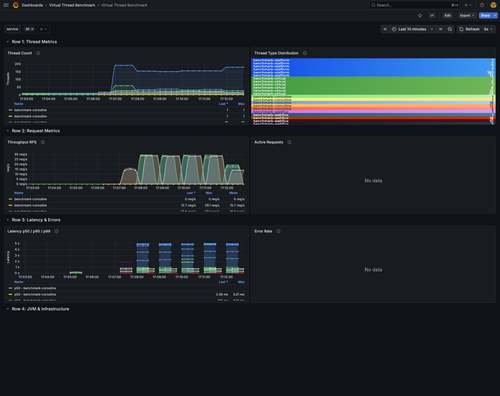The height and width of the screenshot is (396, 500).
Task: Click the Edit dashboard button
Action: click(x=447, y=16)
